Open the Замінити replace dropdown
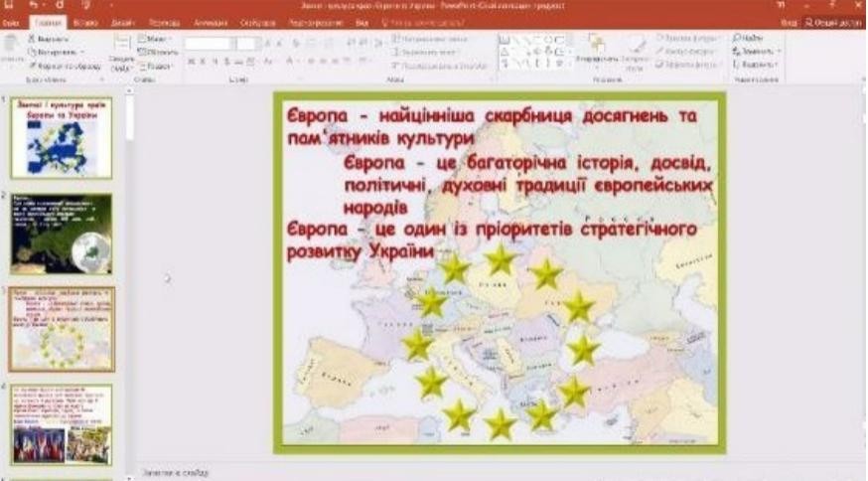Screen dimensions: 868x481 pos(756,51)
